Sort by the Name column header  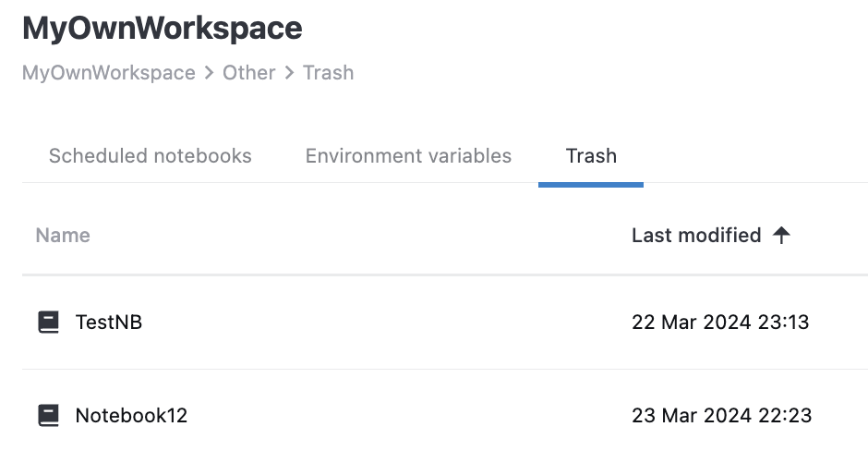point(63,236)
